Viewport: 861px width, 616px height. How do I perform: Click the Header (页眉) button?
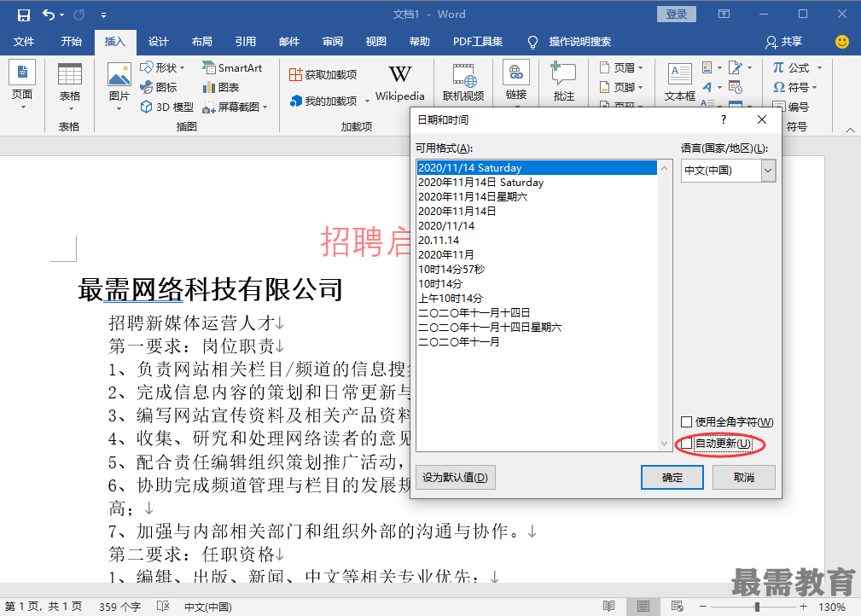pyautogui.click(x=621, y=67)
